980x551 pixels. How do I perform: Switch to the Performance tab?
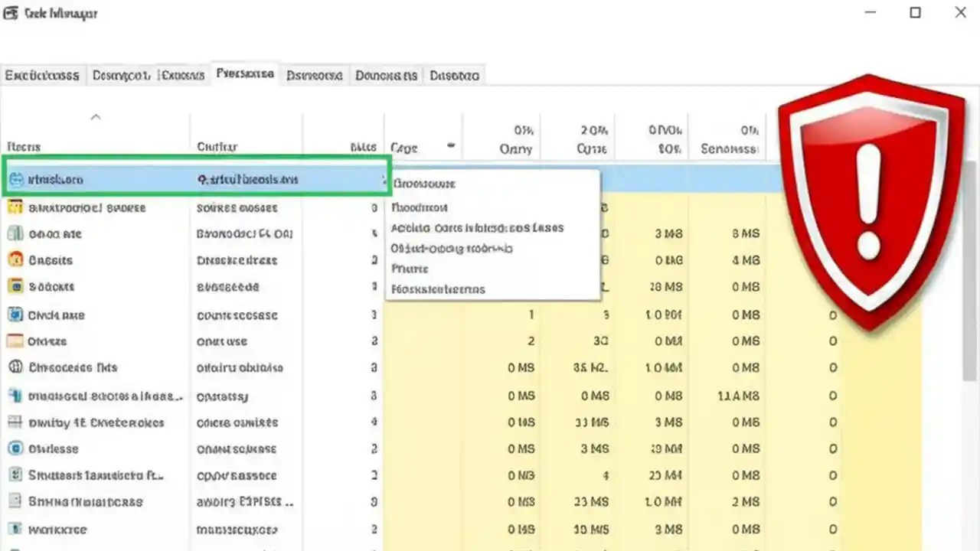(245, 75)
